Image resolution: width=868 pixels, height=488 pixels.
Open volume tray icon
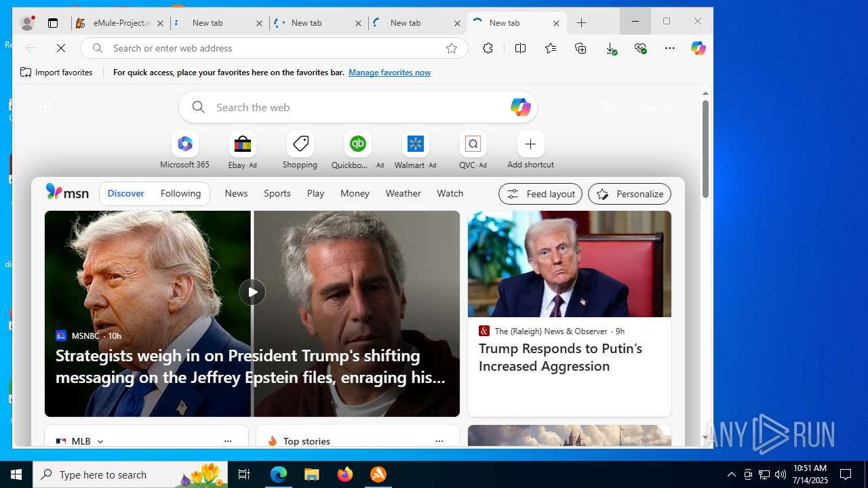click(x=781, y=474)
